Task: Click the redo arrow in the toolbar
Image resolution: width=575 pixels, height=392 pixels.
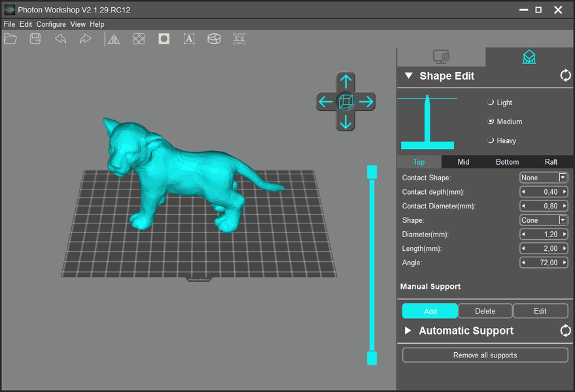Action: [85, 39]
